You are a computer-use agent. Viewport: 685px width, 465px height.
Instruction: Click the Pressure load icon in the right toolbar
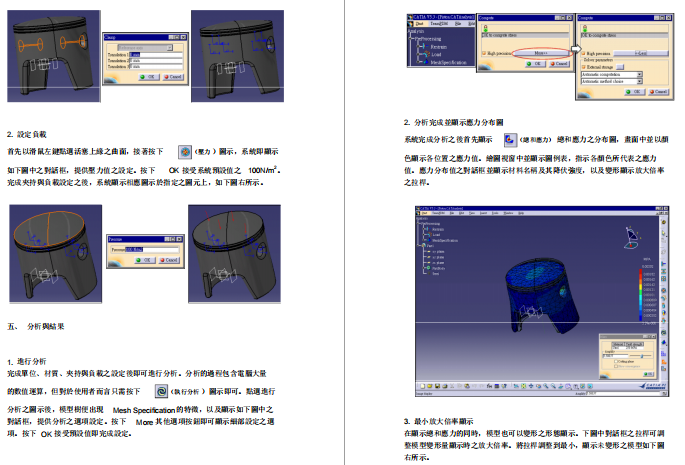664,290
